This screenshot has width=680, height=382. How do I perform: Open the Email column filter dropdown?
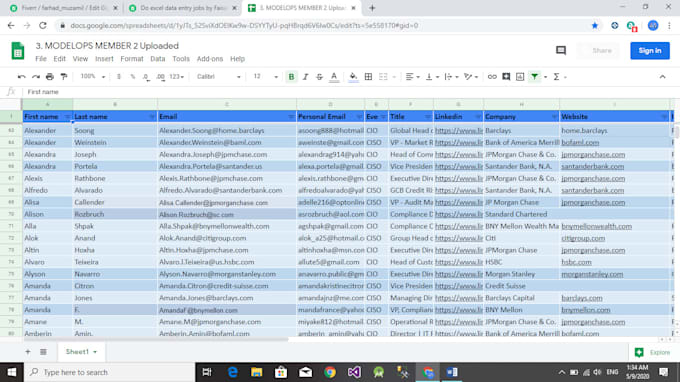click(x=291, y=117)
